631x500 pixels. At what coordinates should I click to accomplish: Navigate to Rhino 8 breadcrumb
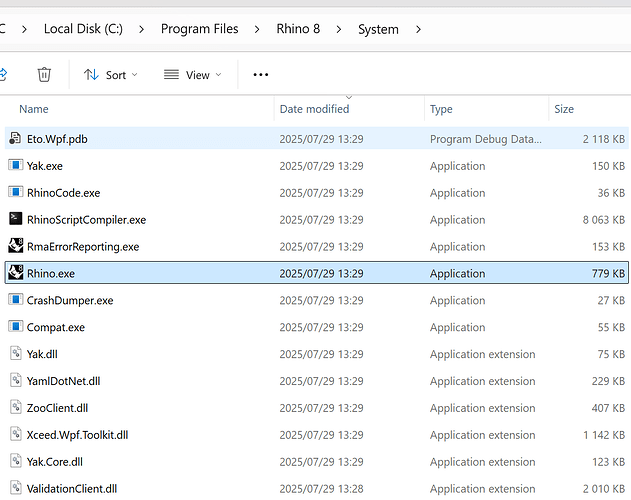[x=298, y=29]
